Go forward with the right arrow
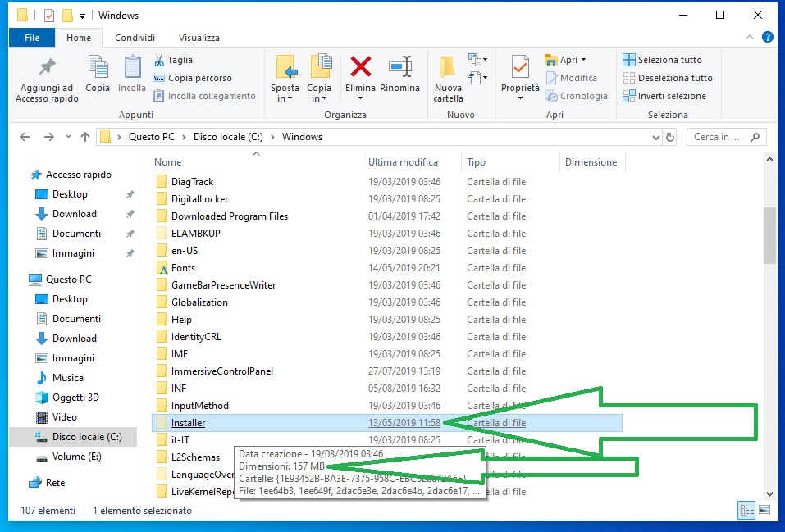Screen dimensions: 785x532 48,137
